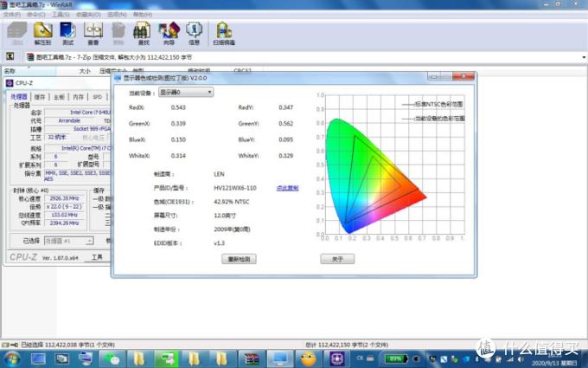Click the color gamut dialog title bar icon
The image size is (588, 368).
(x=118, y=78)
